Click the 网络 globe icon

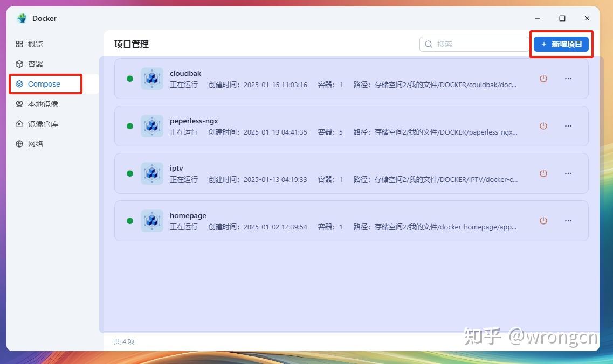[x=19, y=144]
